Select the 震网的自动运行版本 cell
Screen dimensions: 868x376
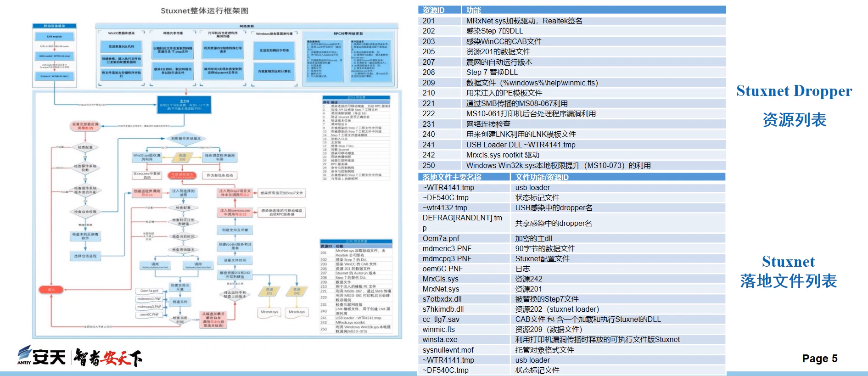[594, 62]
